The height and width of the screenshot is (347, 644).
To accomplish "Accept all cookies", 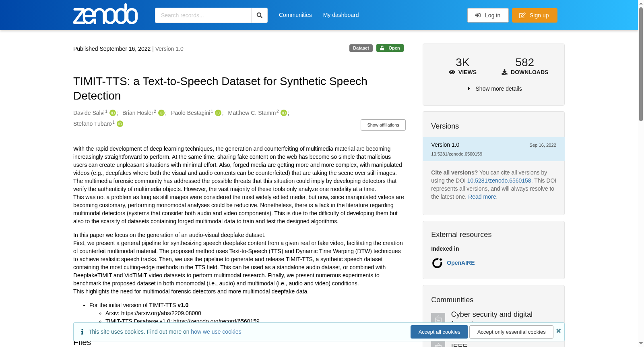I will coord(439,332).
